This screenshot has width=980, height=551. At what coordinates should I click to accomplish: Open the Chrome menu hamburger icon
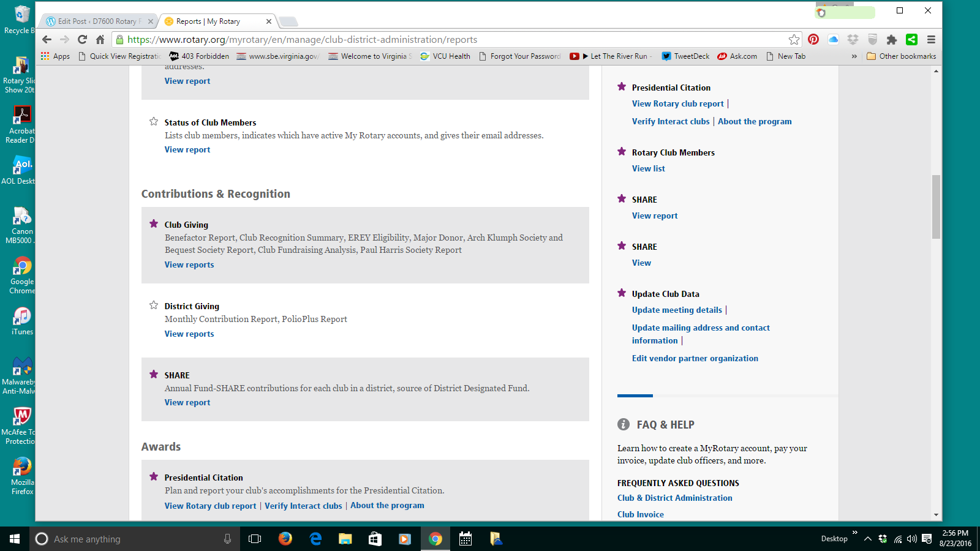931,40
